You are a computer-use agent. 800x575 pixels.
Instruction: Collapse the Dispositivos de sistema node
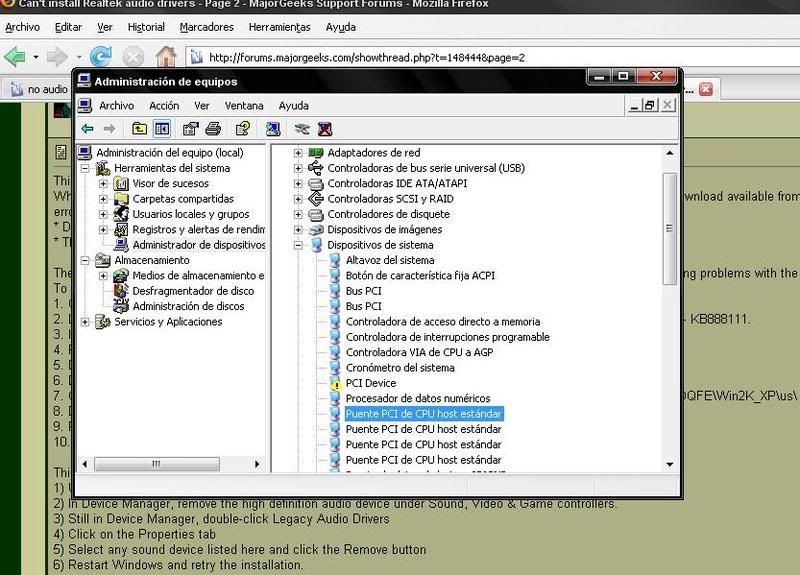[298, 245]
